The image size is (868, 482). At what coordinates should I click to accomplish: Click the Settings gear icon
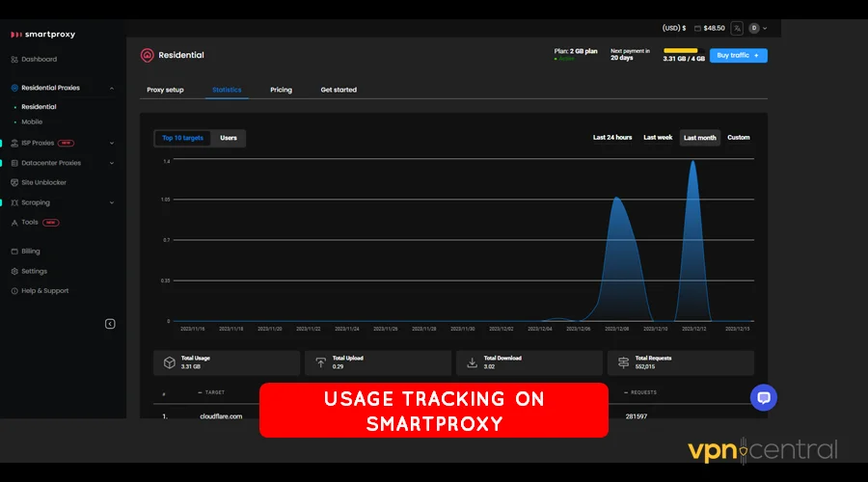pos(14,271)
